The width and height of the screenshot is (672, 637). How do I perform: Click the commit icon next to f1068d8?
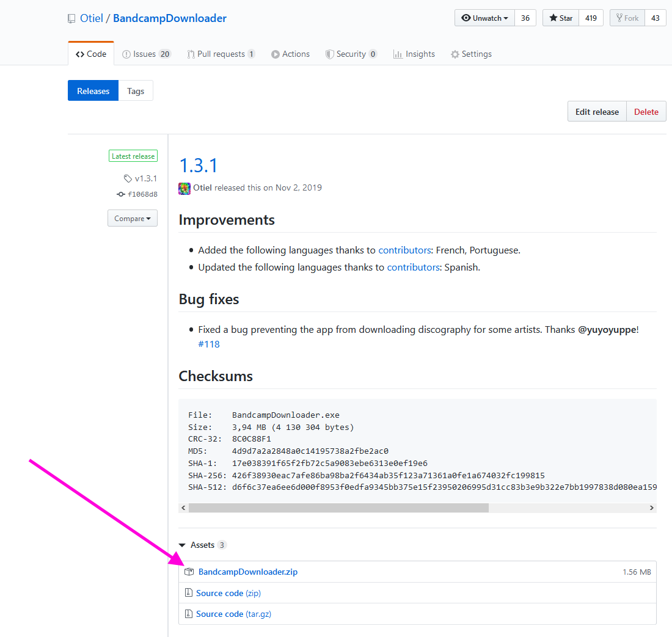coord(120,194)
